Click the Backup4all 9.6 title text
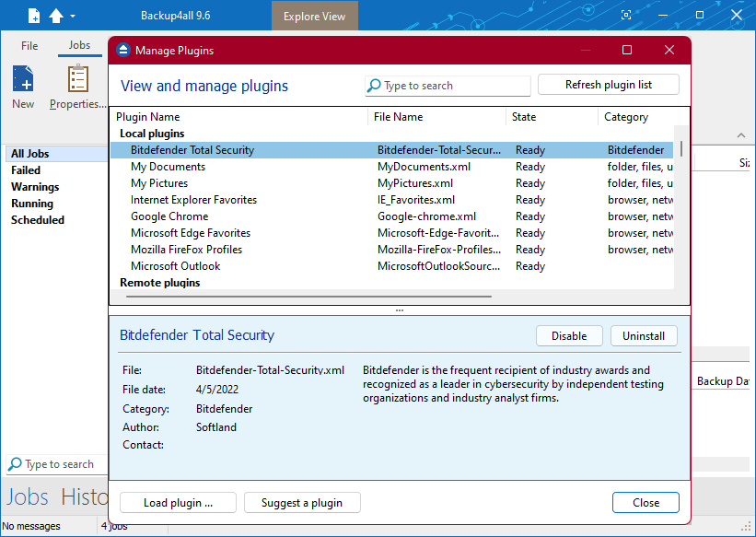This screenshot has height=537, width=756. pos(176,16)
